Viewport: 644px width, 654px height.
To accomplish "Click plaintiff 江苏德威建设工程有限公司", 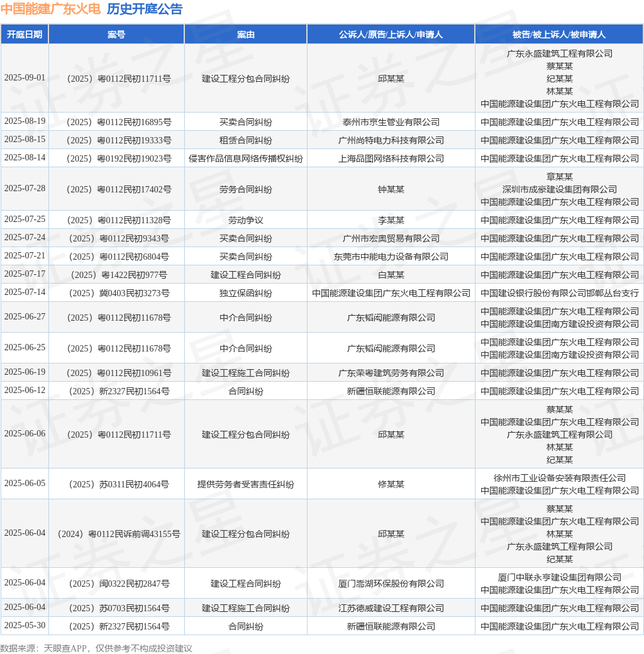I will coord(391,609).
